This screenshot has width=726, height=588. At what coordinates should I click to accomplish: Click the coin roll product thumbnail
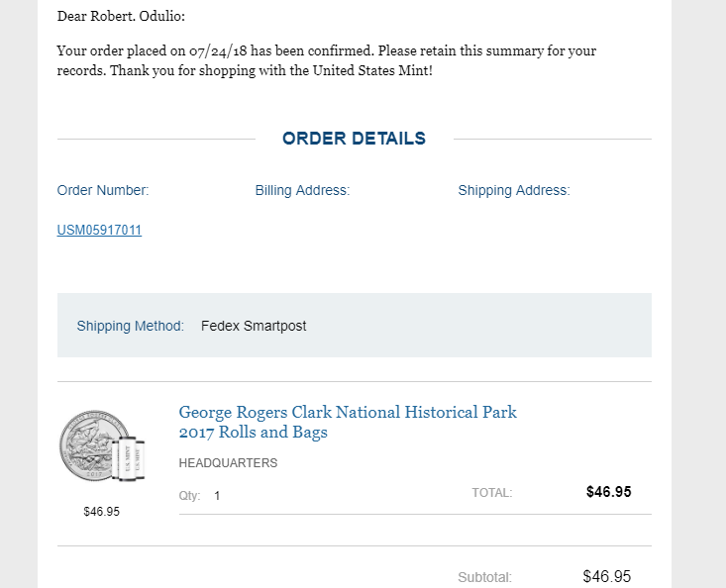102,449
